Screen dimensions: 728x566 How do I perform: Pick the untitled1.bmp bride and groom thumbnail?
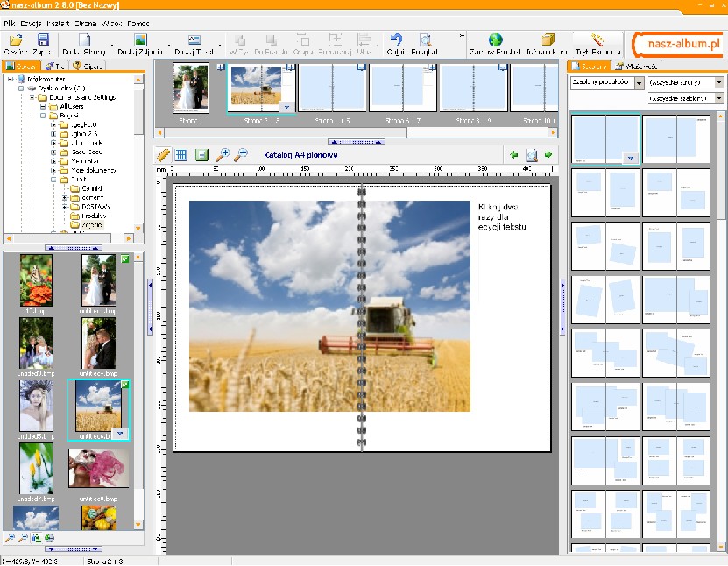[x=98, y=280]
